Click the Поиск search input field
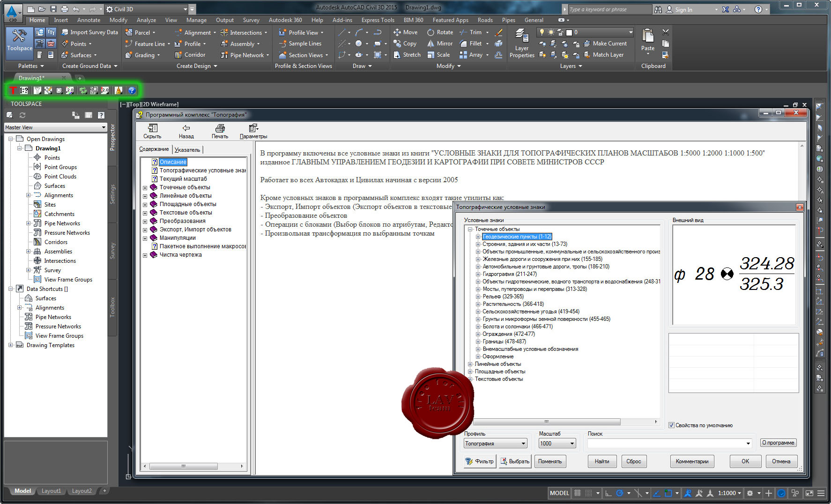The width and height of the screenshot is (831, 504). 670,444
